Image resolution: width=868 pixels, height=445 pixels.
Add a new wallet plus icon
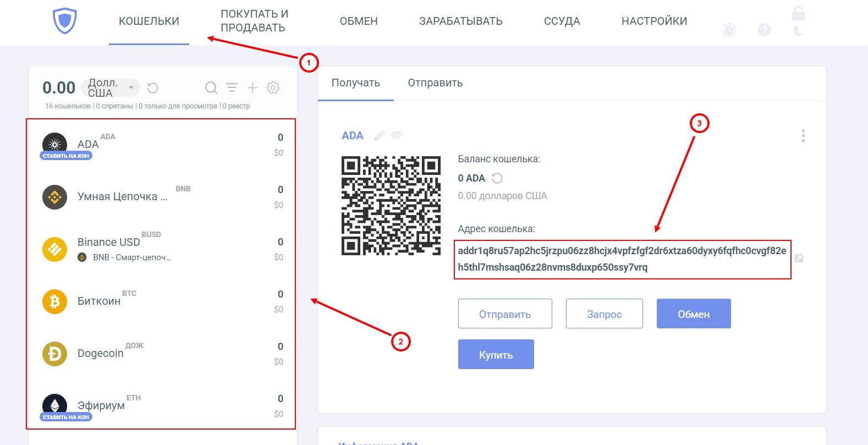[252, 87]
